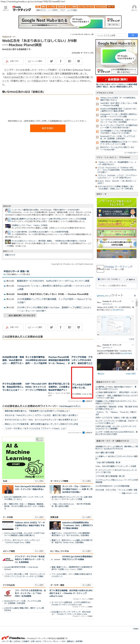The image size is (140, 644).
Task: Click Pocket icon below the series list
Action: coord(78,327)
